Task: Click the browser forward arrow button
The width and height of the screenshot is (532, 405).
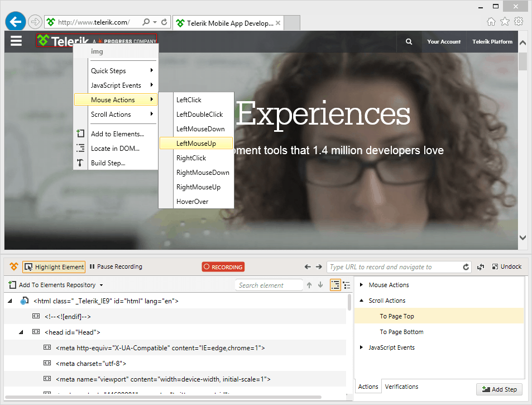Action: [x=35, y=22]
